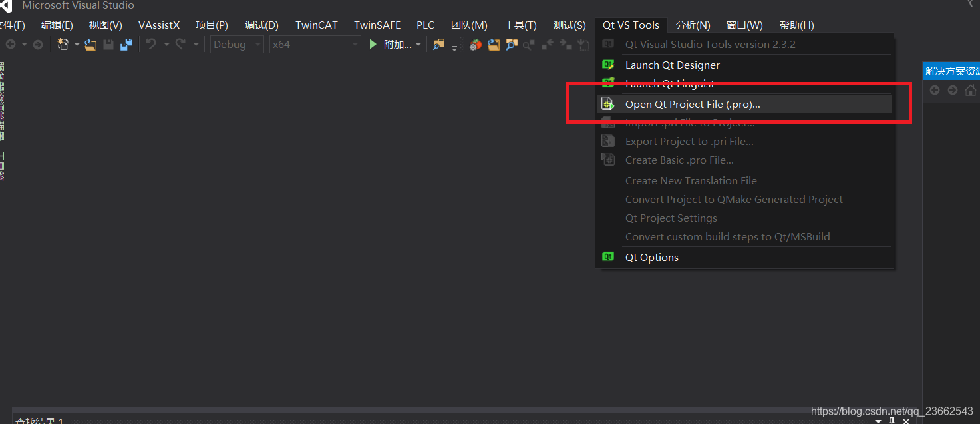Click the folder icon beside the tomato icon
This screenshot has width=980, height=424.
pos(493,45)
